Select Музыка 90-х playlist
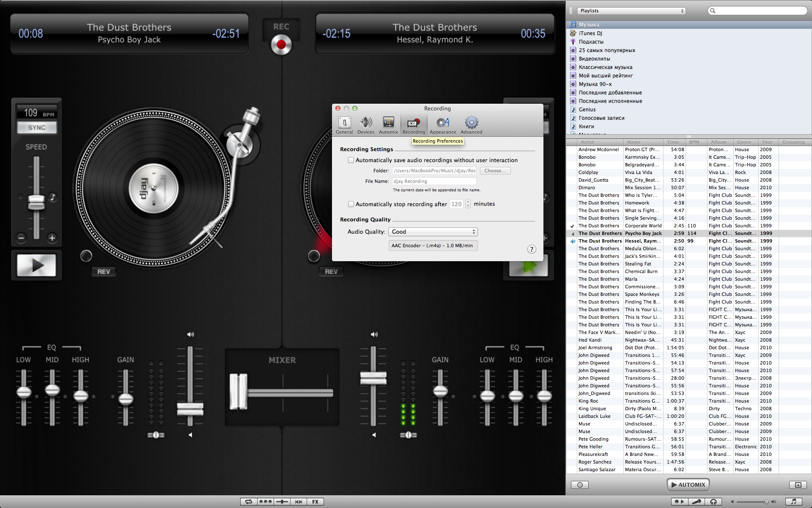This screenshot has height=508, width=812. click(x=689, y=84)
